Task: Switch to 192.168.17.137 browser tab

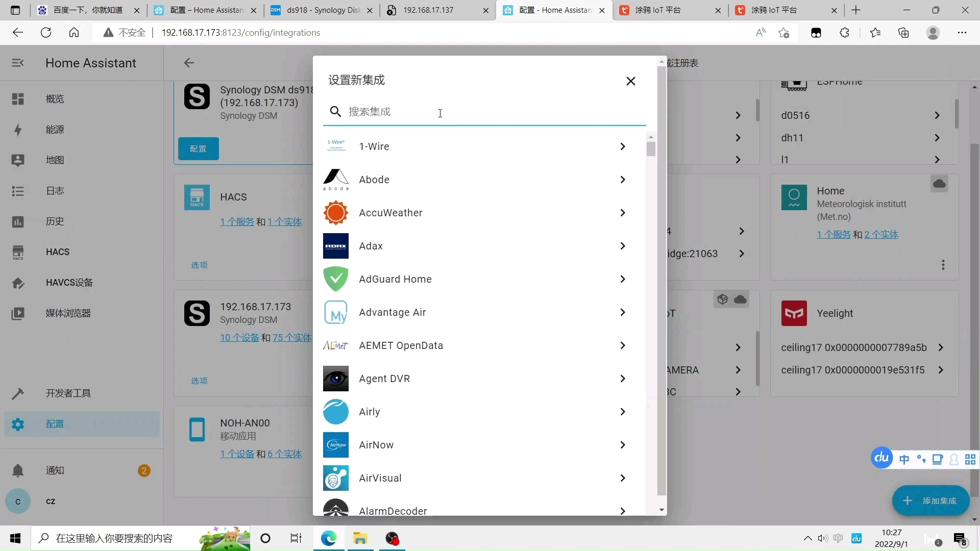Action: point(437,10)
